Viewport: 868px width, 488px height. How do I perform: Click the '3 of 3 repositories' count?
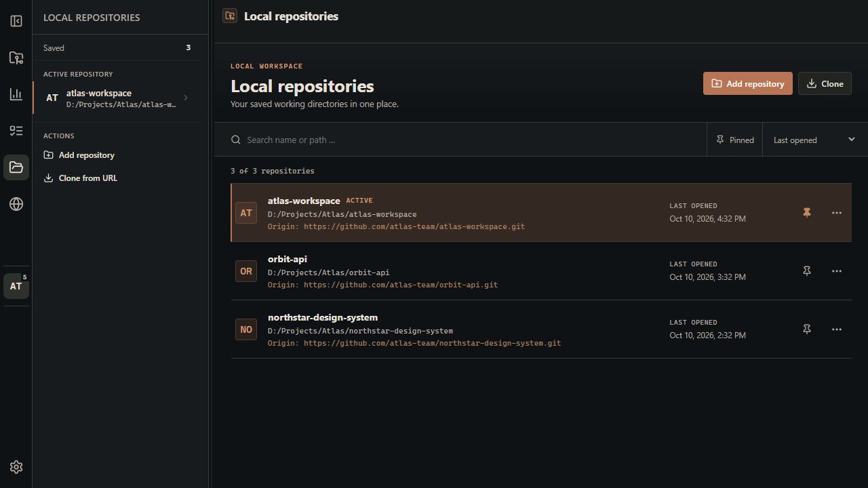coord(273,171)
